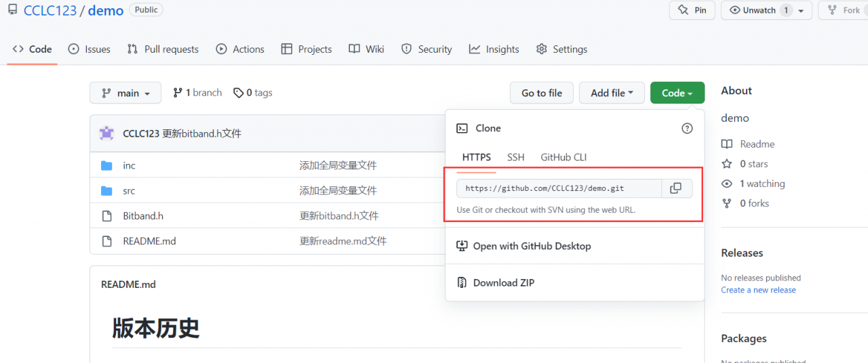This screenshot has width=868, height=363.
Task: Select the HTTPS clone tab
Action: (x=477, y=157)
